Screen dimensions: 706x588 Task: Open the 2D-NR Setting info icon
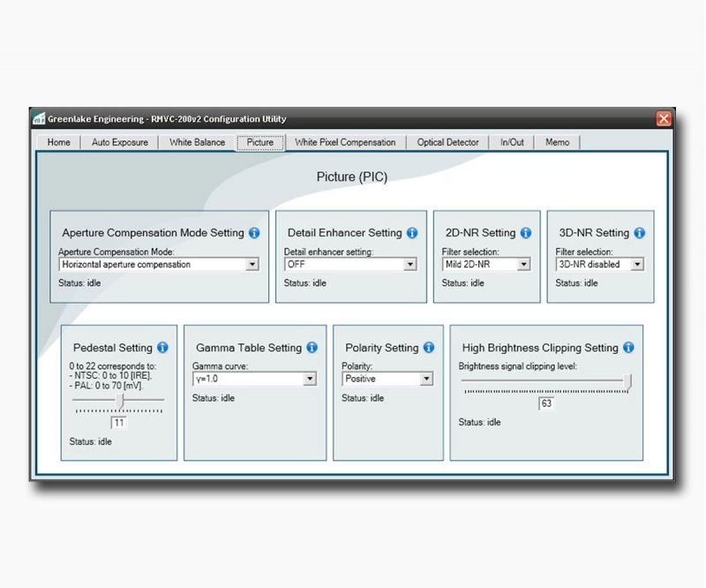click(x=526, y=233)
